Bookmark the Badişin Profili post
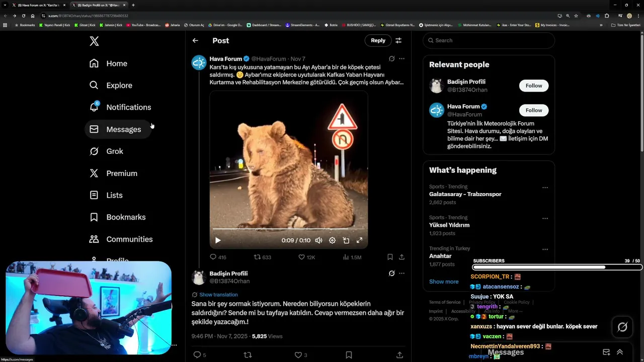Viewport: 644px width, 362px height. click(349, 355)
